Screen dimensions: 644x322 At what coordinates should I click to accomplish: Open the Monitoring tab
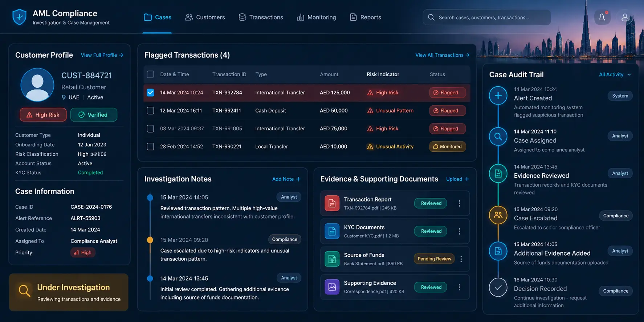point(316,17)
